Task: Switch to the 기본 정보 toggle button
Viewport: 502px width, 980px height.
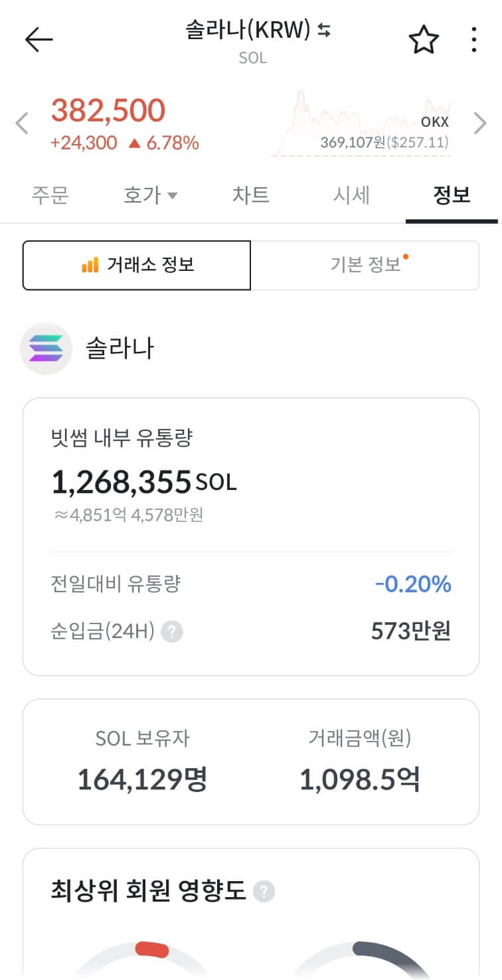Action: coord(365,266)
